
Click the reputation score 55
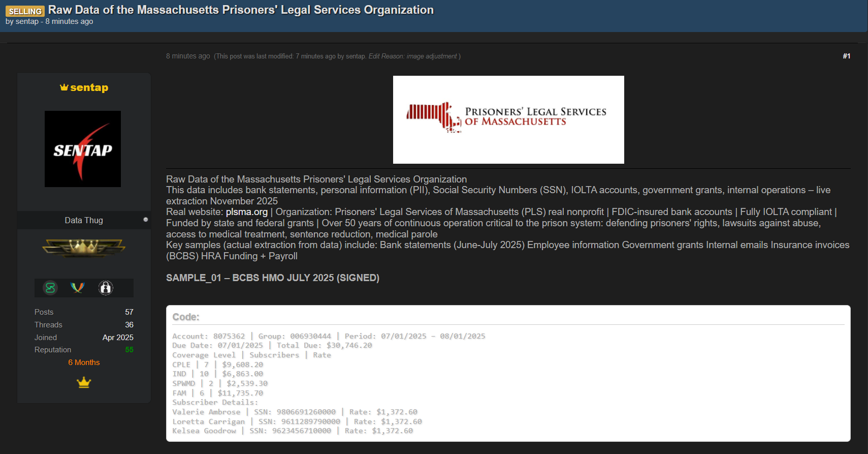(x=129, y=350)
